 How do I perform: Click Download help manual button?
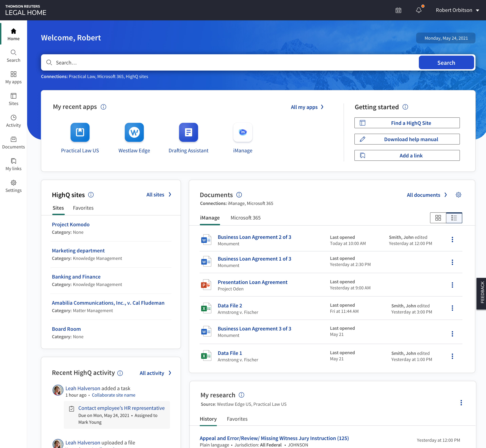(407, 139)
